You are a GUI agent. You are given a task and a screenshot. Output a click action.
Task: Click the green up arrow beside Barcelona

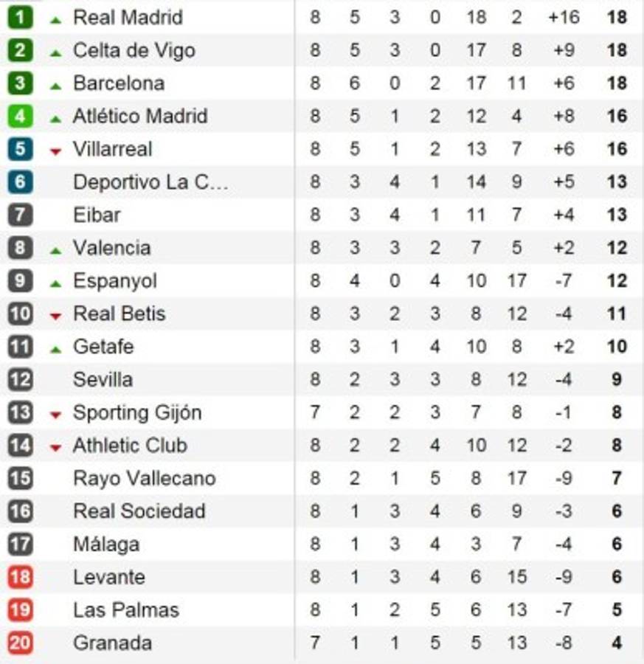point(55,86)
